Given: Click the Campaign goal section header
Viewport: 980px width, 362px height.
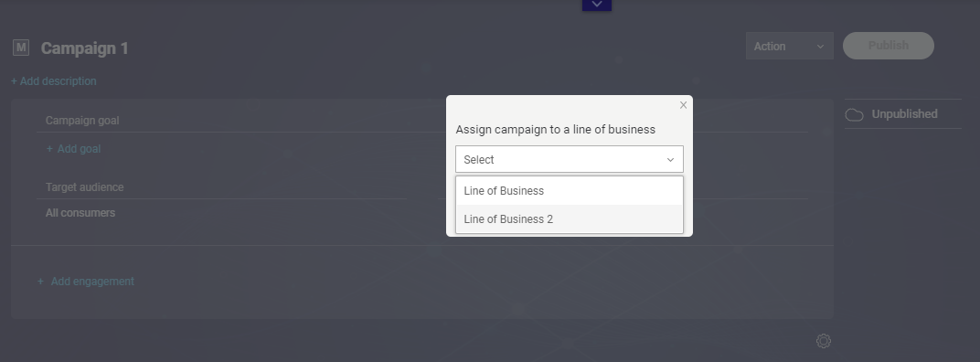Looking at the screenshot, I should point(82,120).
